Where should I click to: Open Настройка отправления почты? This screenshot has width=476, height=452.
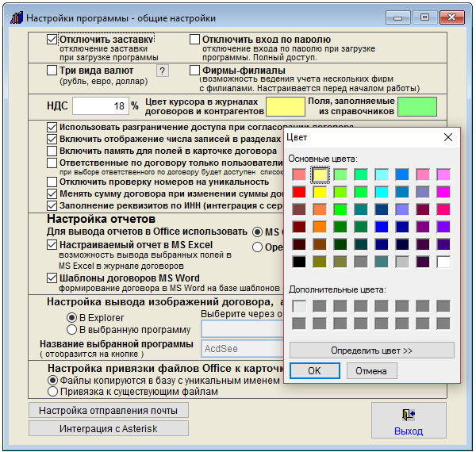pyautogui.click(x=108, y=410)
